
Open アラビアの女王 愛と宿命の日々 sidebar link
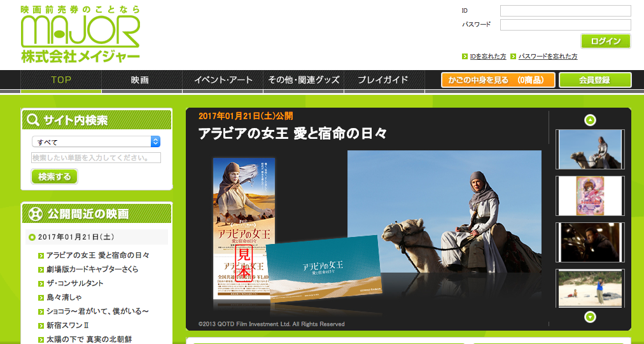[x=98, y=255]
